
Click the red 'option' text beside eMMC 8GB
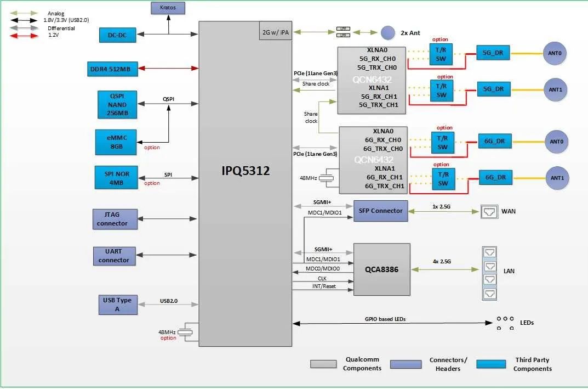152,148
